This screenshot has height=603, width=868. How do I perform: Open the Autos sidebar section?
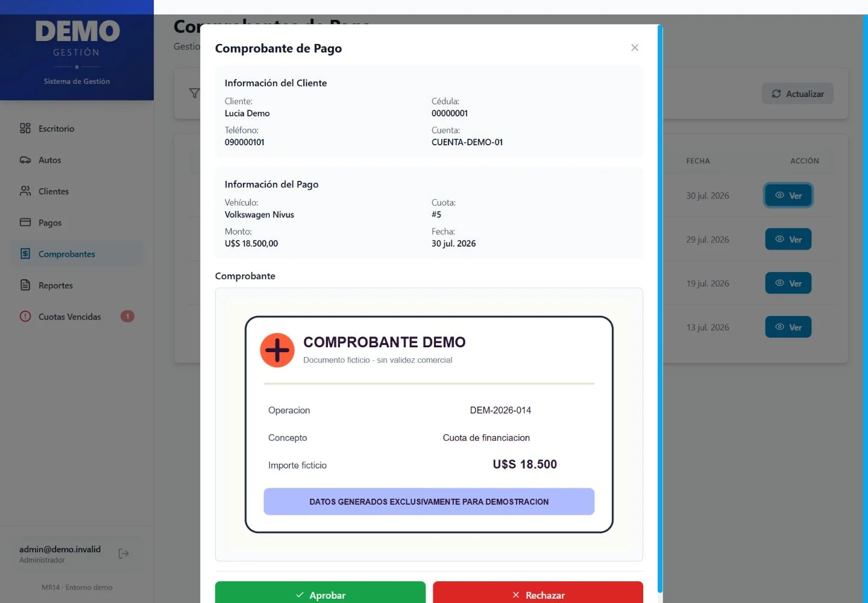[x=77, y=160]
